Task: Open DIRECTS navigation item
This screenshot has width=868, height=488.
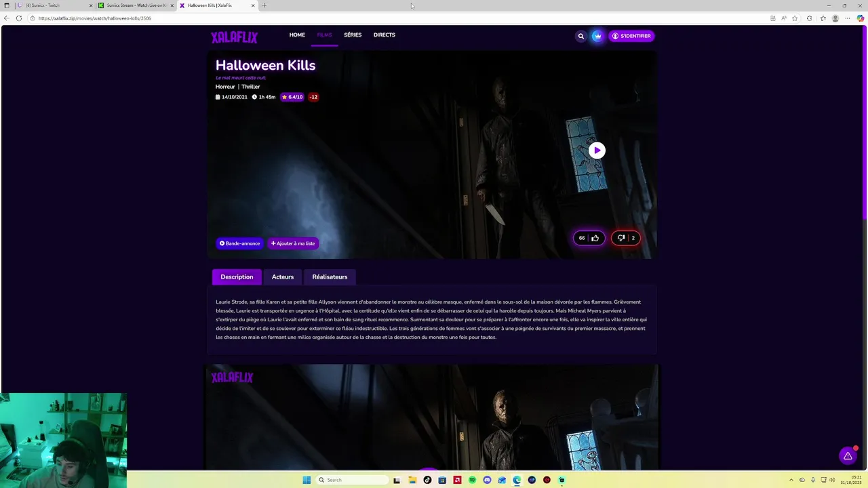Action: (x=384, y=35)
